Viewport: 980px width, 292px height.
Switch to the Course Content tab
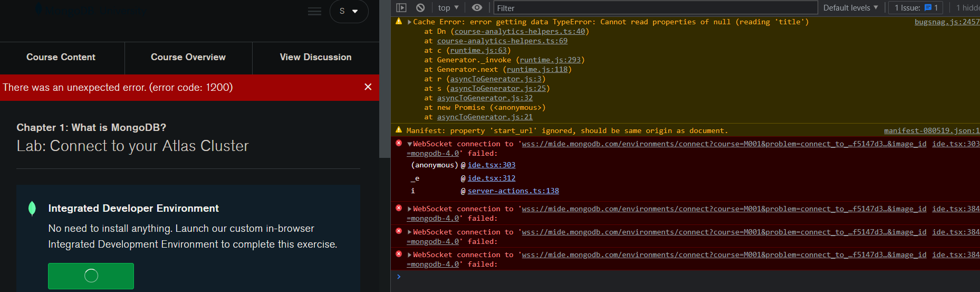(x=61, y=57)
